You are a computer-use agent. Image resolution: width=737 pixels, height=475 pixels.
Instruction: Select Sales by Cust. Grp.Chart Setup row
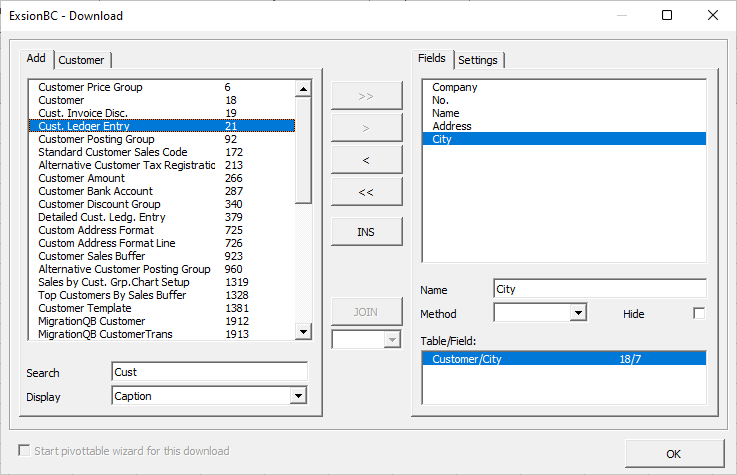pyautogui.click(x=162, y=282)
